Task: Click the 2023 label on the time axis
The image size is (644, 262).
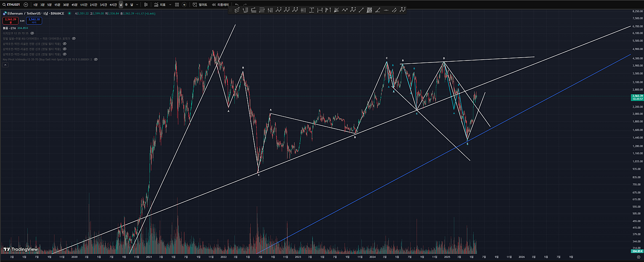Action: click(x=298, y=257)
